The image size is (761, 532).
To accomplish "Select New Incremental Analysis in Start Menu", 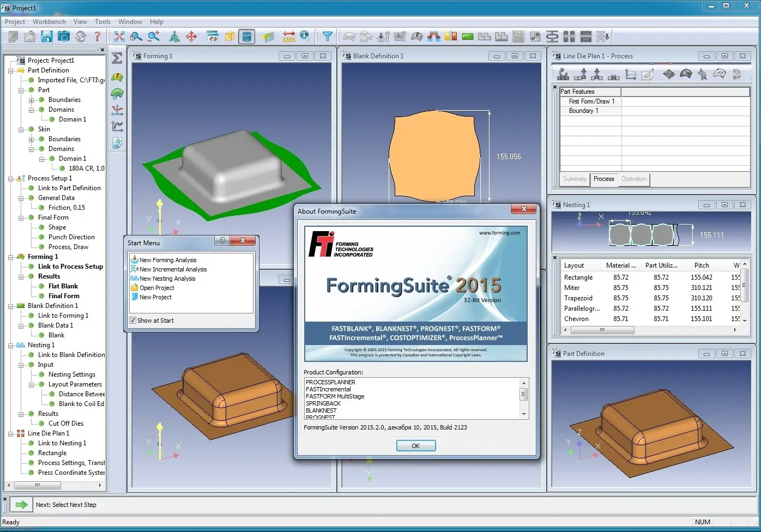I will pos(173,269).
